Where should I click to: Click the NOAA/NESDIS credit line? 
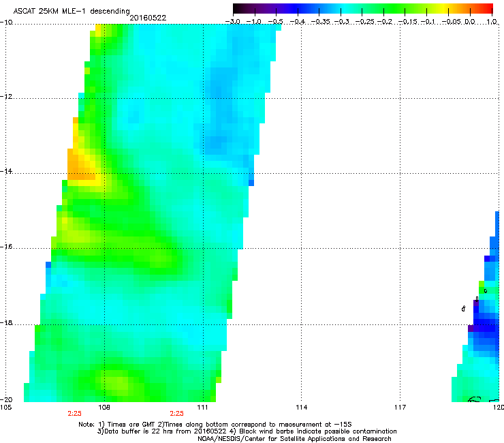[294, 439]
